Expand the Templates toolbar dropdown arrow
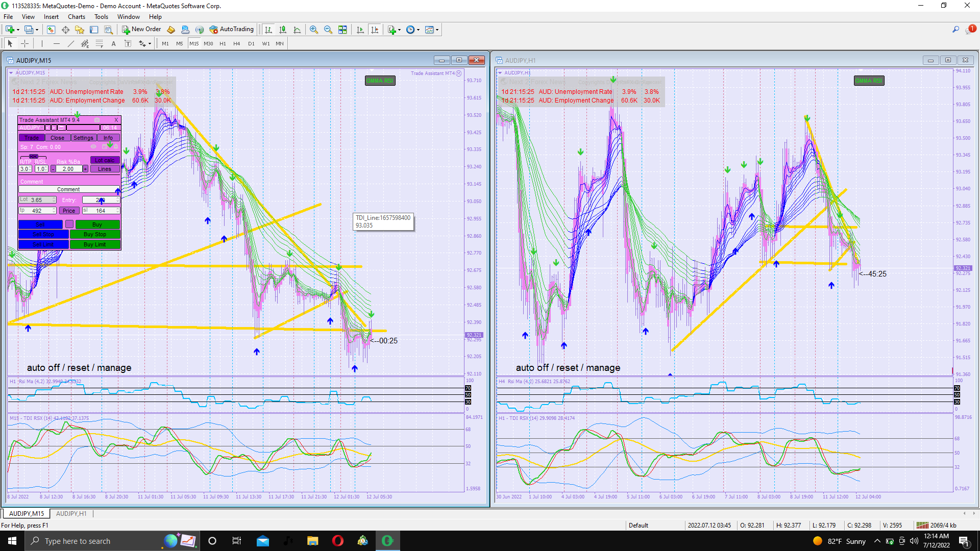Viewport: 980px width, 551px height. 437,30
